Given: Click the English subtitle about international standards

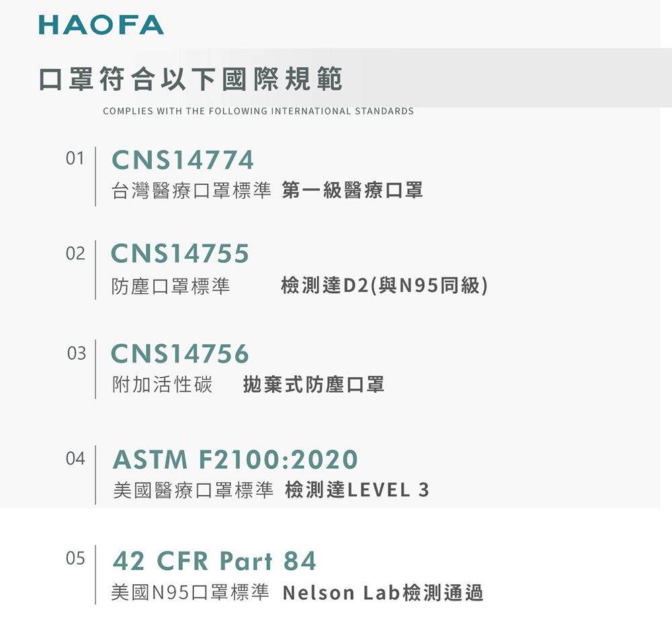Looking at the screenshot, I should coord(258,111).
